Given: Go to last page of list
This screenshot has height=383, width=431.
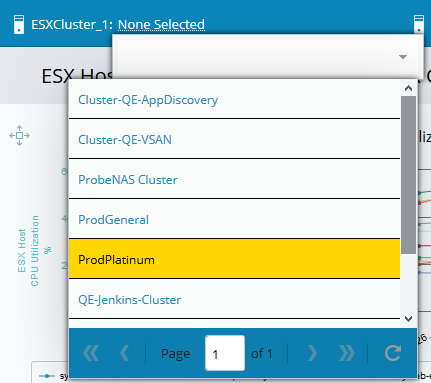Looking at the screenshot, I should click(347, 353).
